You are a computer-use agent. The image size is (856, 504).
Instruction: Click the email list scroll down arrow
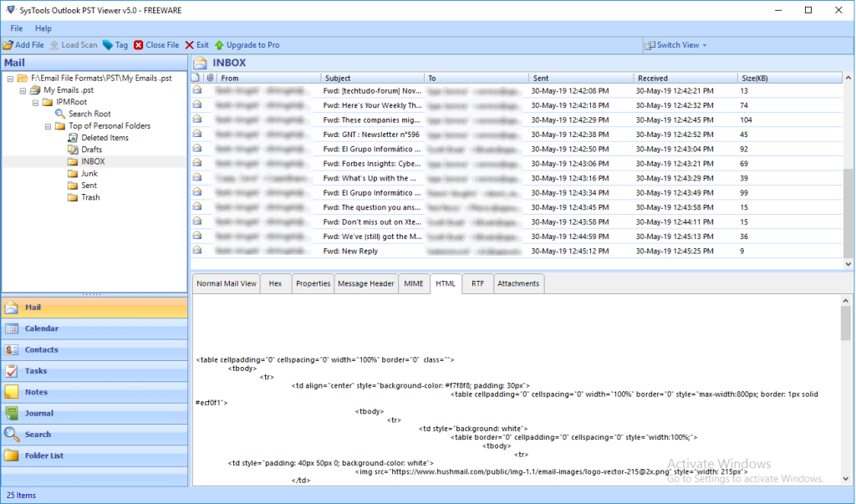pos(848,264)
